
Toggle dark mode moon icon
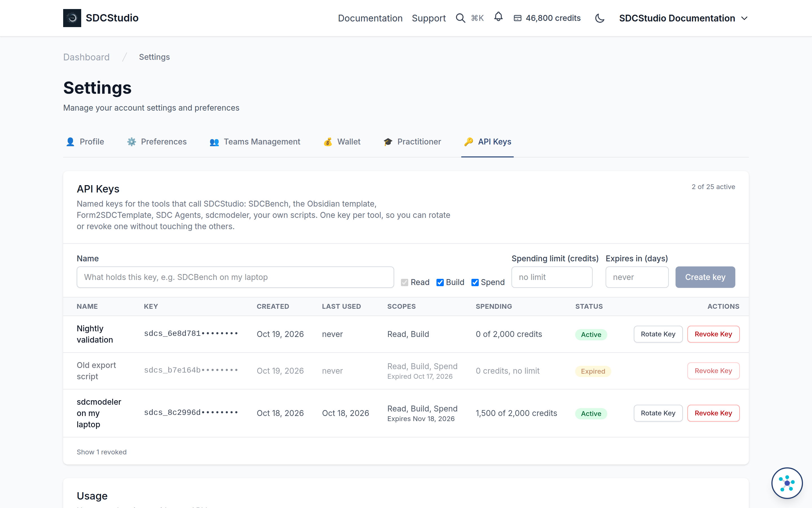tap(600, 18)
